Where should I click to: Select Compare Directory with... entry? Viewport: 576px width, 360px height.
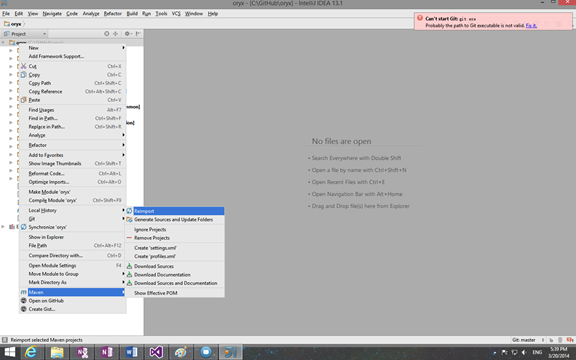(72, 255)
